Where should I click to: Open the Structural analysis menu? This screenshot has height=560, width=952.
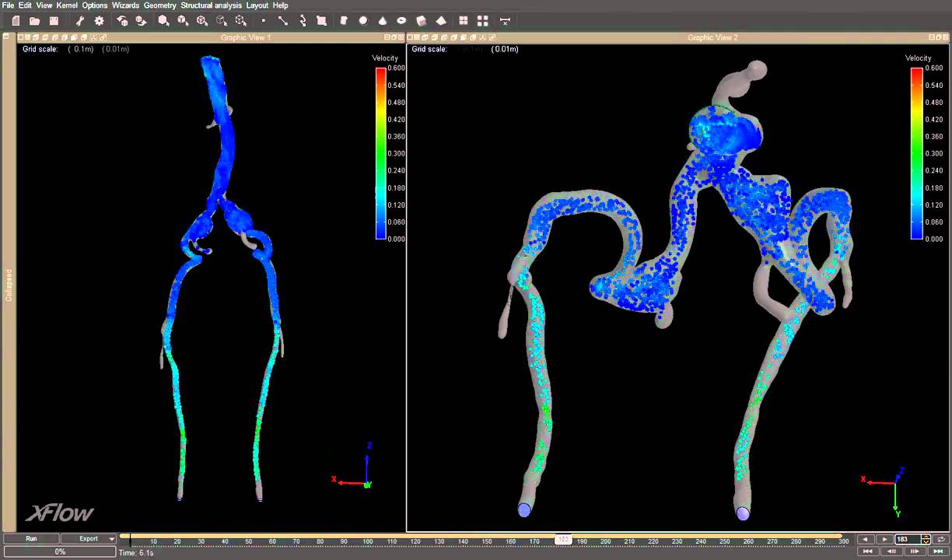(x=212, y=5)
